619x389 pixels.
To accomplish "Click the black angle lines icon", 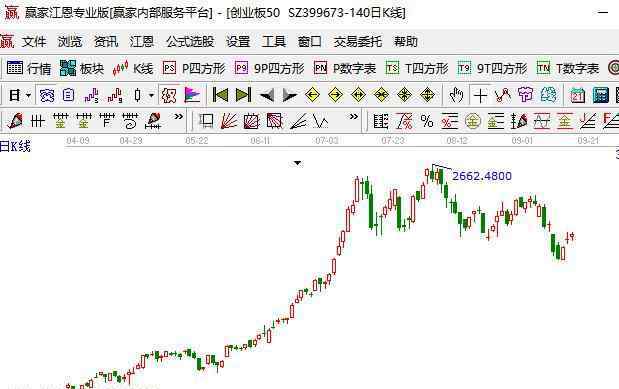I will 298,121.
